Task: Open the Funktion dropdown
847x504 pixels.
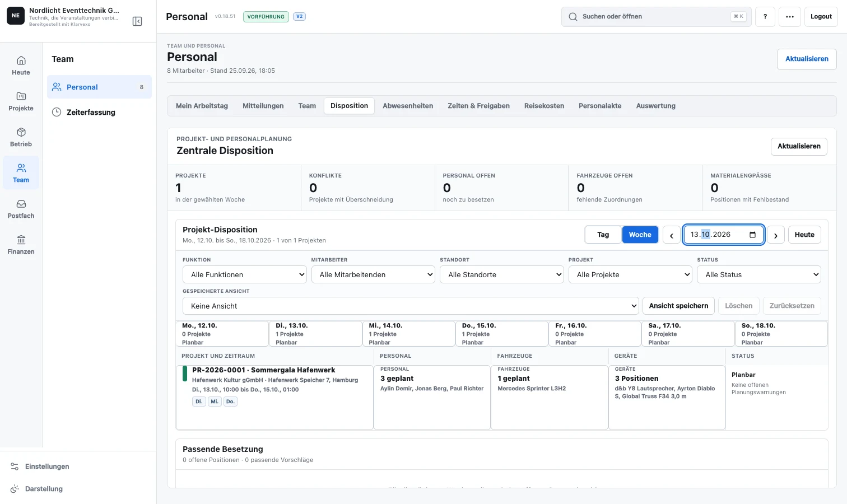Action: [245, 274]
